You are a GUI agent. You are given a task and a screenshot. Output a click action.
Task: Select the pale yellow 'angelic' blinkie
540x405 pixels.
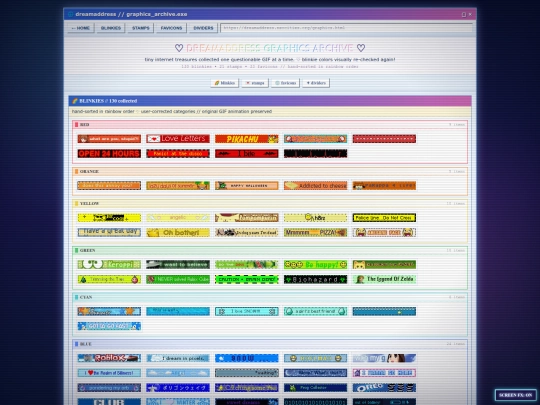(x=178, y=218)
